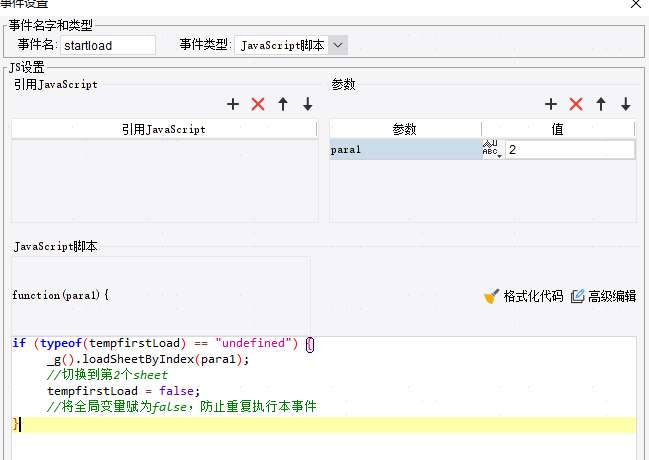
Task: Move the parameter row down
Action: (x=626, y=104)
